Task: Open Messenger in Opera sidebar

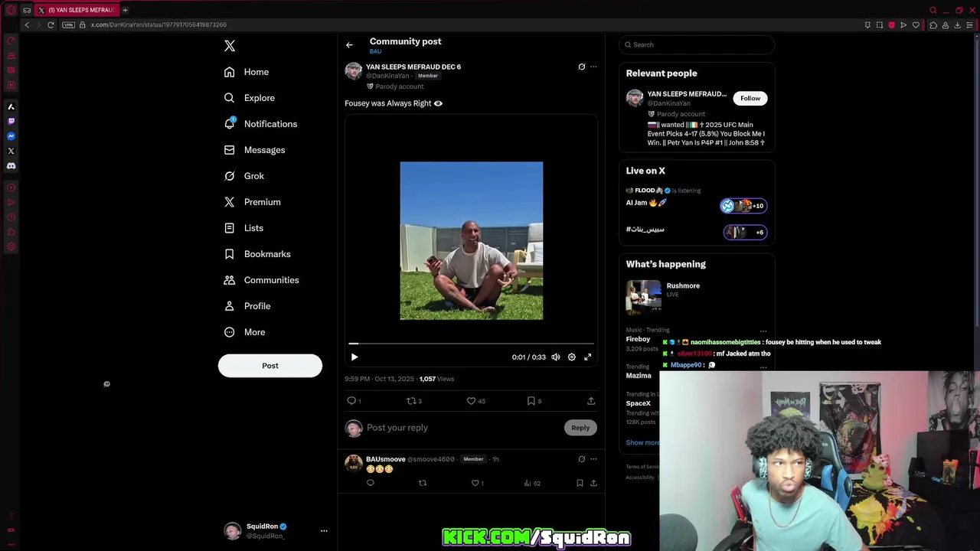Action: pyautogui.click(x=11, y=136)
